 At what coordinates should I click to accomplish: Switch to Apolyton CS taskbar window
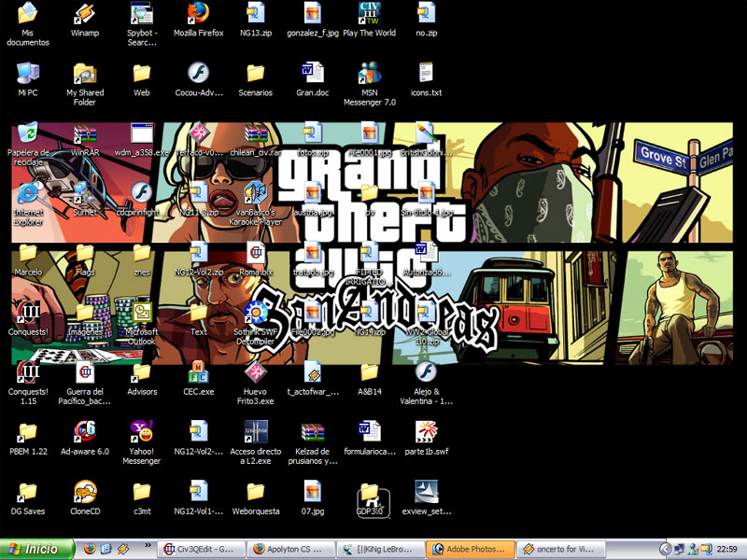click(289, 550)
